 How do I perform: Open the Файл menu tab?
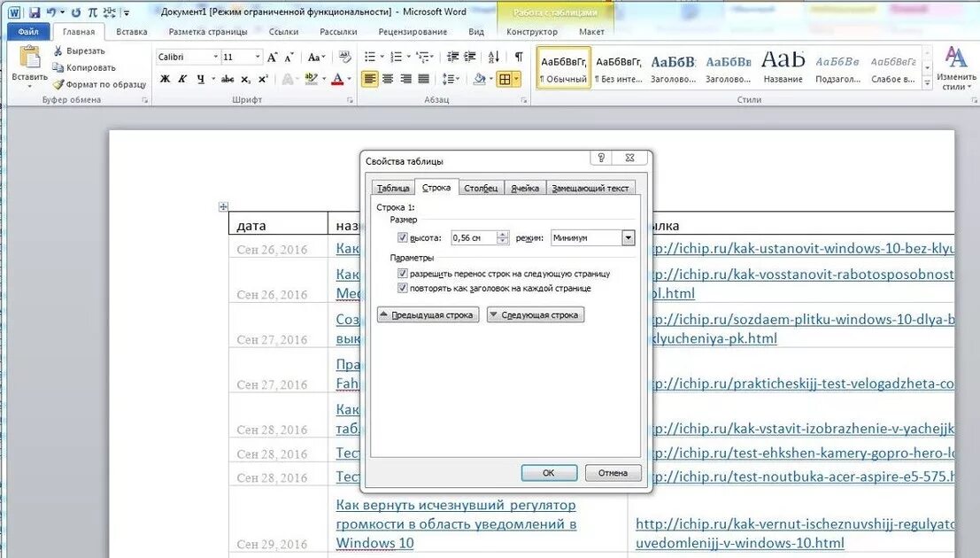pyautogui.click(x=28, y=31)
